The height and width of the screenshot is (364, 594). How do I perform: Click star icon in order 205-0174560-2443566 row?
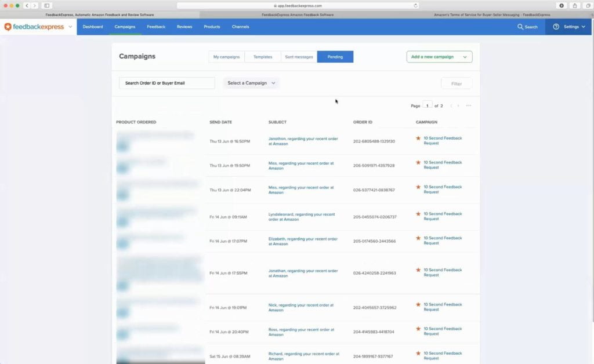click(418, 238)
